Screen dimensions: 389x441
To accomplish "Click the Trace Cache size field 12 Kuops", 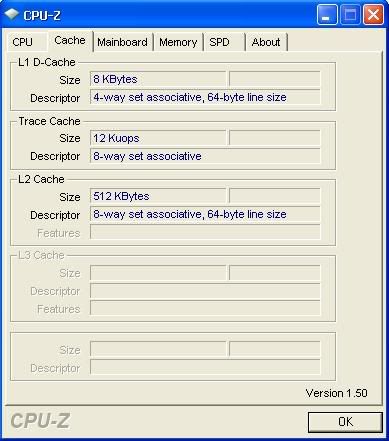I will click(158, 138).
